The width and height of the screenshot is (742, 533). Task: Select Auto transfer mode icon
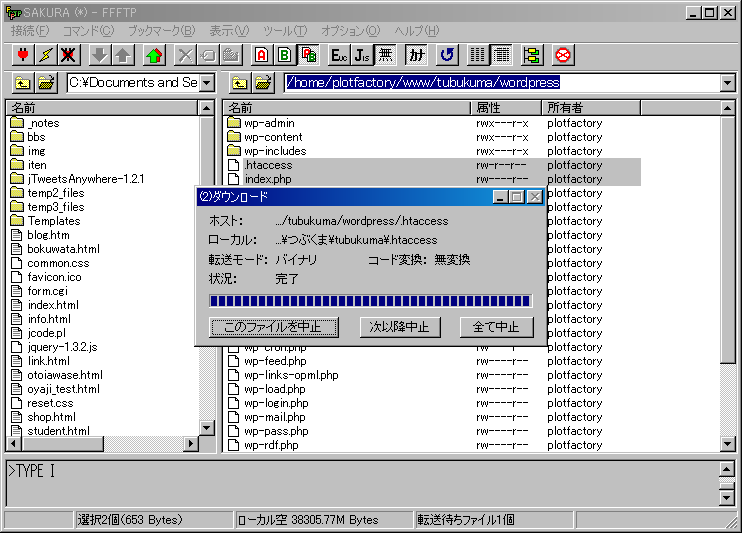pos(308,55)
